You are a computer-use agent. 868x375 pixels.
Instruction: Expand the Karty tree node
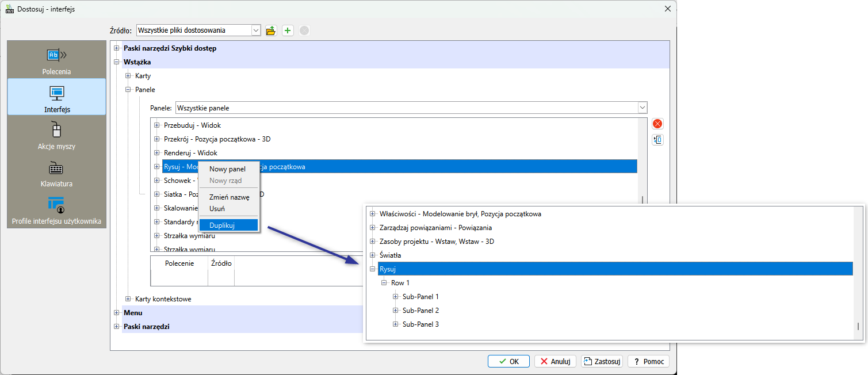[x=128, y=76]
